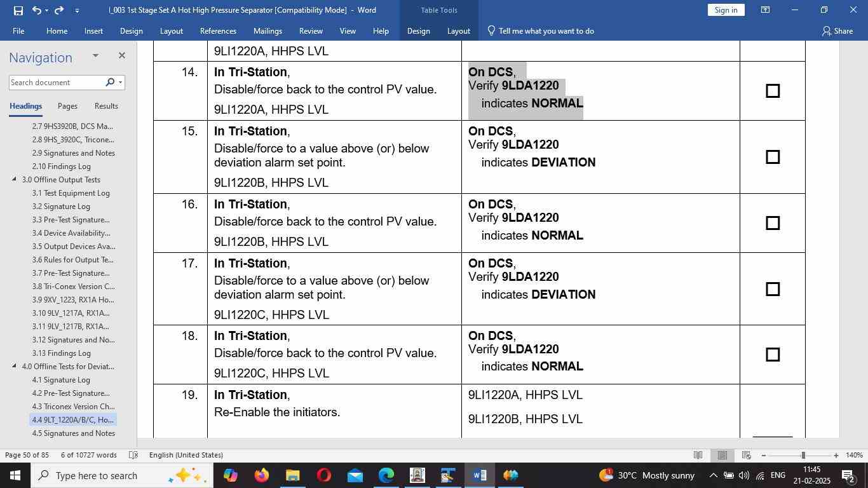This screenshot has width=868, height=488.
Task: Click the proofing check icon in the status bar
Action: (x=133, y=455)
